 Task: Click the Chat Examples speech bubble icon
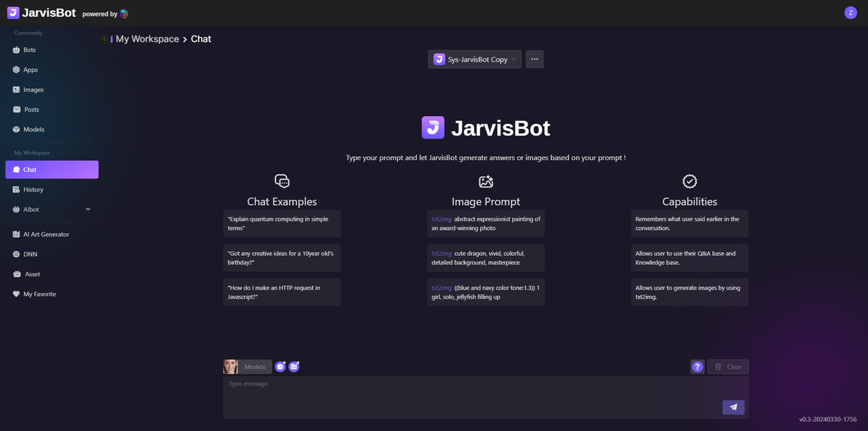pyautogui.click(x=282, y=181)
